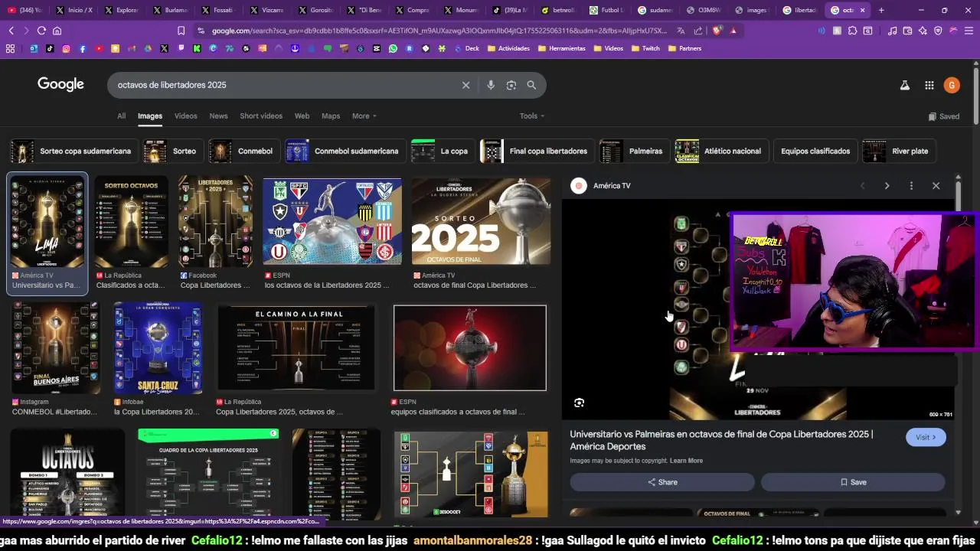This screenshot has height=551, width=980.
Task: Open the TikTok bookmark icon
Action: tap(50, 48)
